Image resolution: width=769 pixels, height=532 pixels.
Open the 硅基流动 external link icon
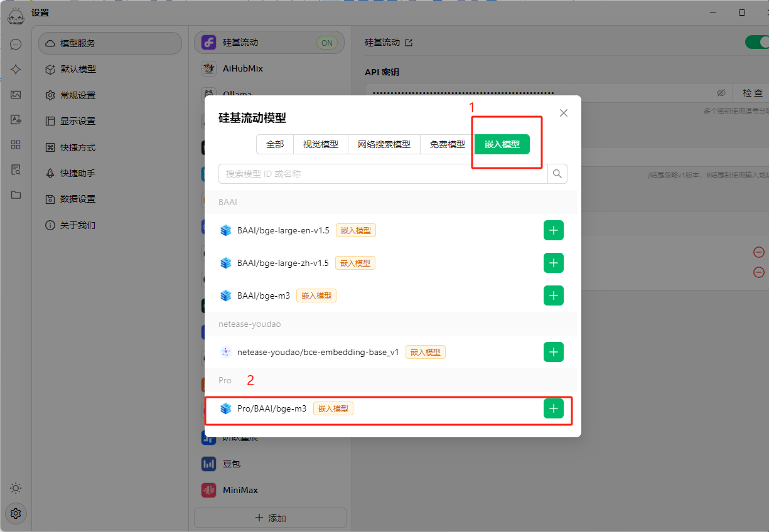click(409, 43)
